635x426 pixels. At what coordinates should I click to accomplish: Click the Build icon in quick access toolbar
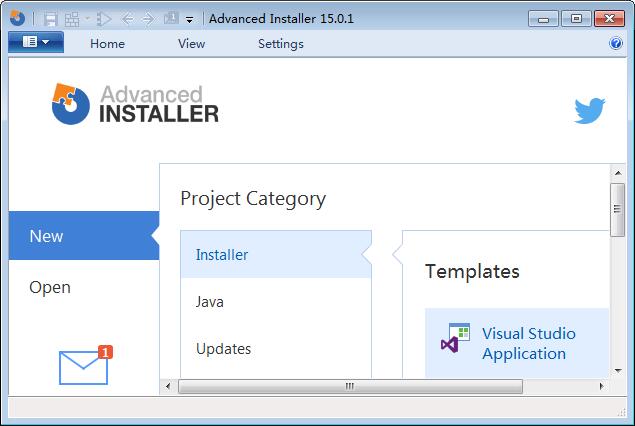(72, 19)
